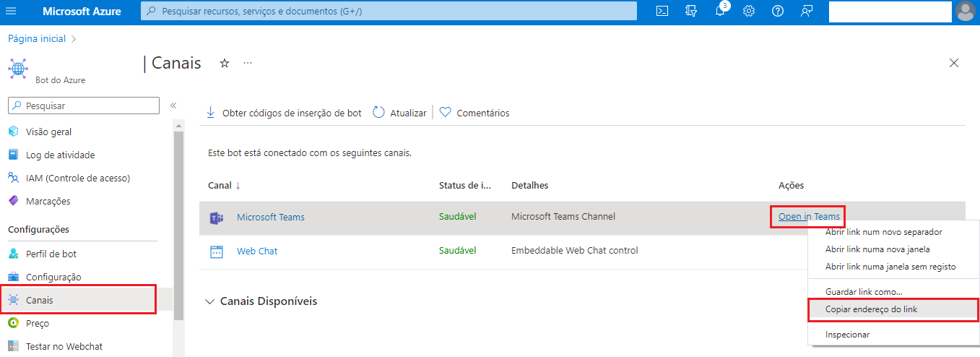Screen dimensions: 980x357
Task: Focus the global Pesquisar recursos search box
Action: [389, 11]
